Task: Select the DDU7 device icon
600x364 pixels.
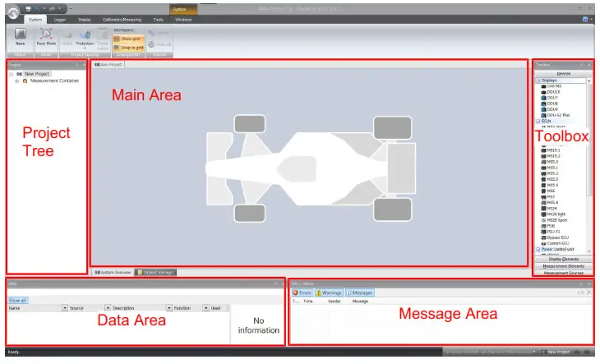Action: (543, 98)
